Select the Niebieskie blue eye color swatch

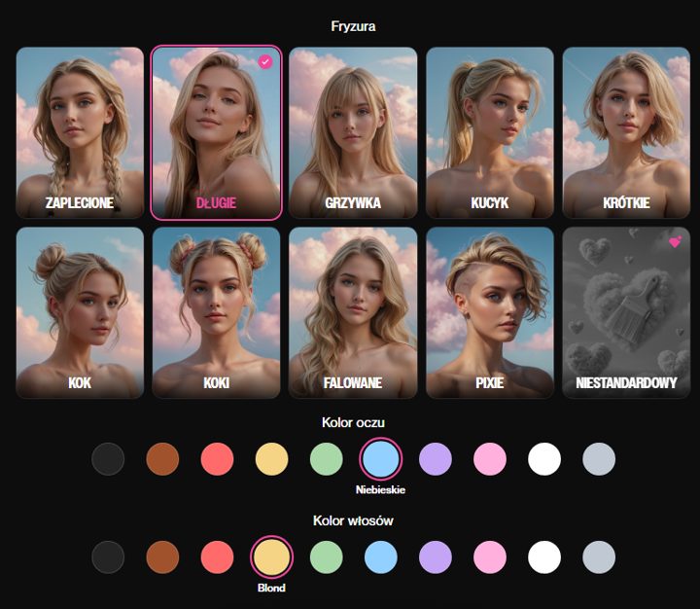click(381, 459)
